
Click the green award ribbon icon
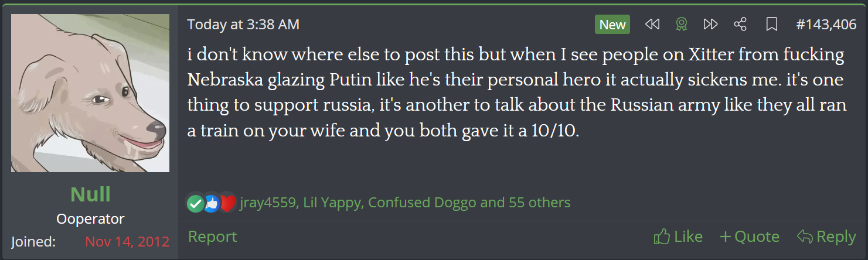681,25
